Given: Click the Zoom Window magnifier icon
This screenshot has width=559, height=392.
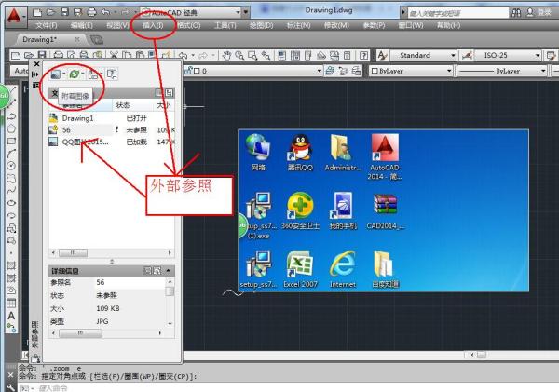Looking at the screenshot, I should (x=252, y=55).
